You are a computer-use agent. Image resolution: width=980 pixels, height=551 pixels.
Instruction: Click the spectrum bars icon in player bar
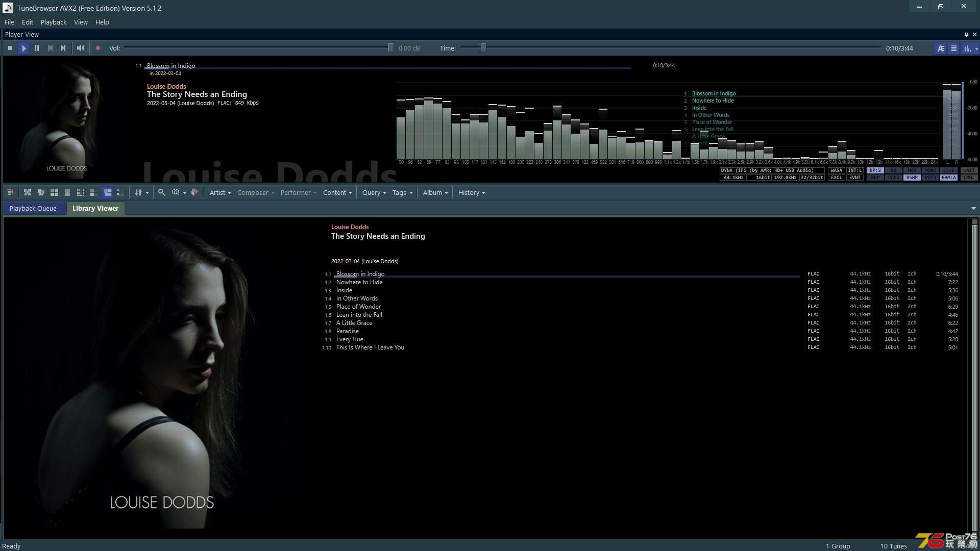pos(967,48)
